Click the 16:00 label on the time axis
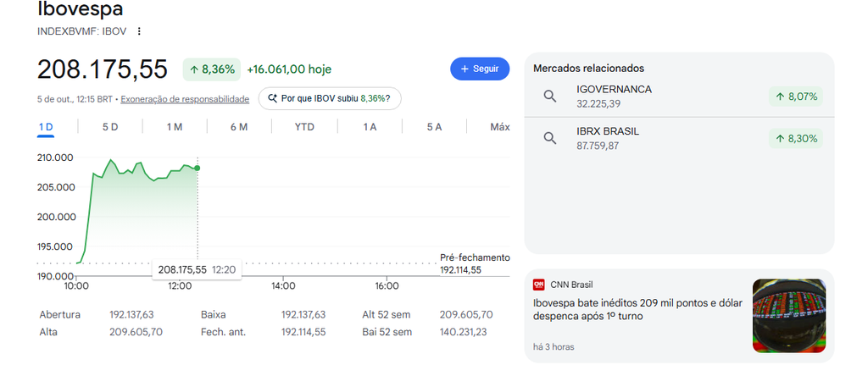 pyautogui.click(x=387, y=286)
